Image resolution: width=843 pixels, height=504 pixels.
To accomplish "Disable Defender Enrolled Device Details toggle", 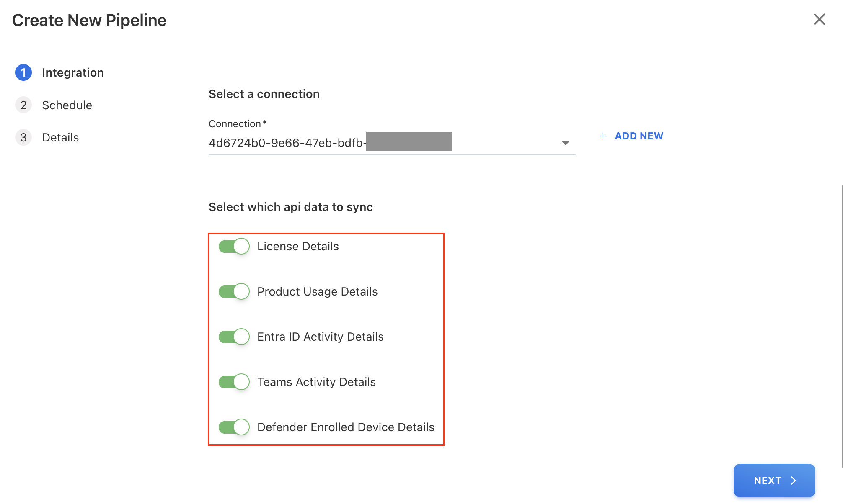I will click(234, 427).
